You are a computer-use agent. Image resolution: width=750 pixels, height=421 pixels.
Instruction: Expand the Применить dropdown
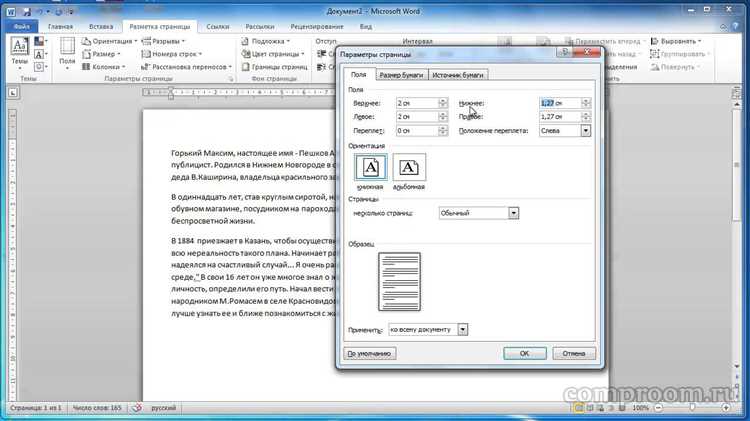click(463, 330)
